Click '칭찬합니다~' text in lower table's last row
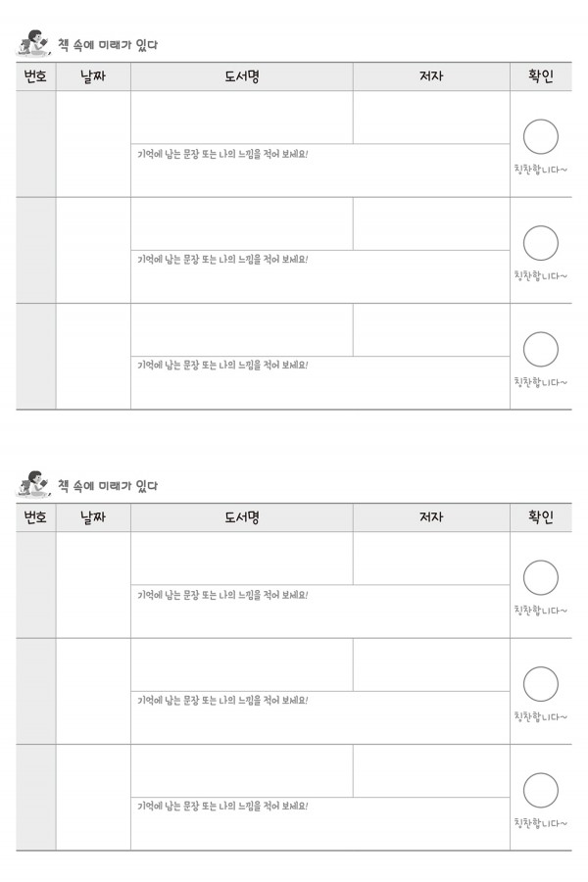588x882 pixels. [541, 823]
